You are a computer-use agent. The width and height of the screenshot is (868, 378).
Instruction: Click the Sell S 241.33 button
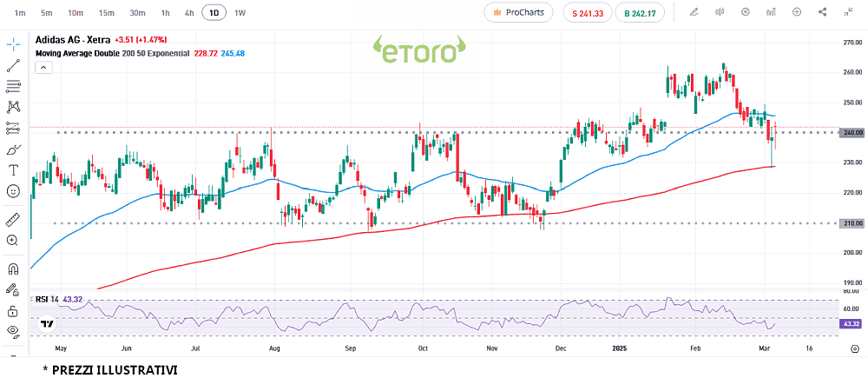coord(588,12)
